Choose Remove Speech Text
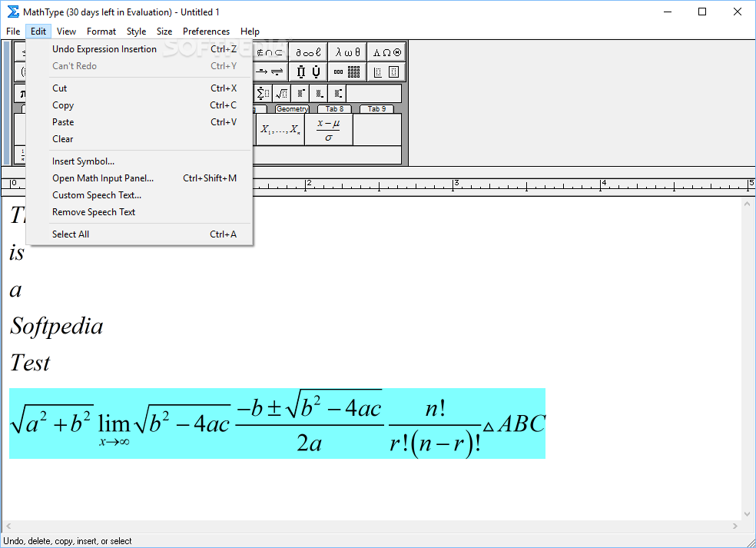756x548 pixels. [x=140, y=212]
